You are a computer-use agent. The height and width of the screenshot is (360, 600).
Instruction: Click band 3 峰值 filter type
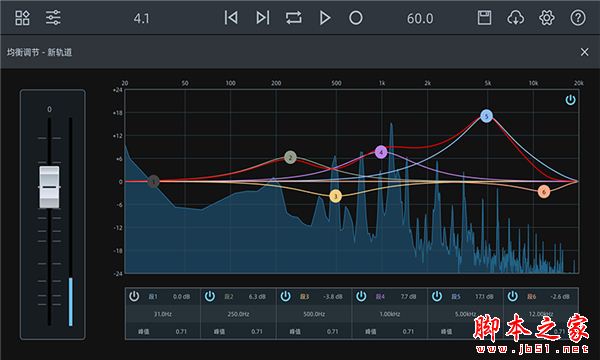(x=295, y=331)
